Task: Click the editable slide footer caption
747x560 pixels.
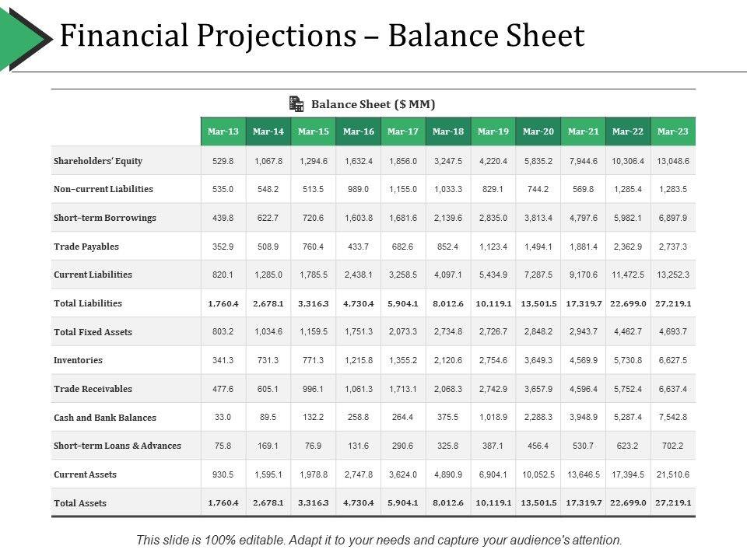Action: 379,540
